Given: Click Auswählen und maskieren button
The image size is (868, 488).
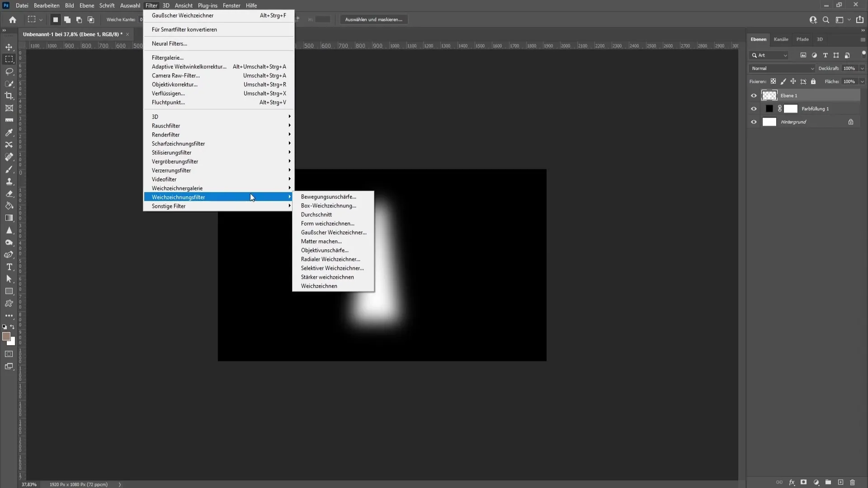Looking at the screenshot, I should pos(374,19).
